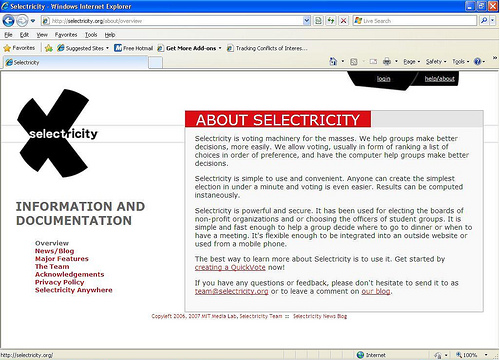This screenshot has width=500, height=360.
Task: Click the Add to Favorites Bar icon
Action: (x=49, y=48)
